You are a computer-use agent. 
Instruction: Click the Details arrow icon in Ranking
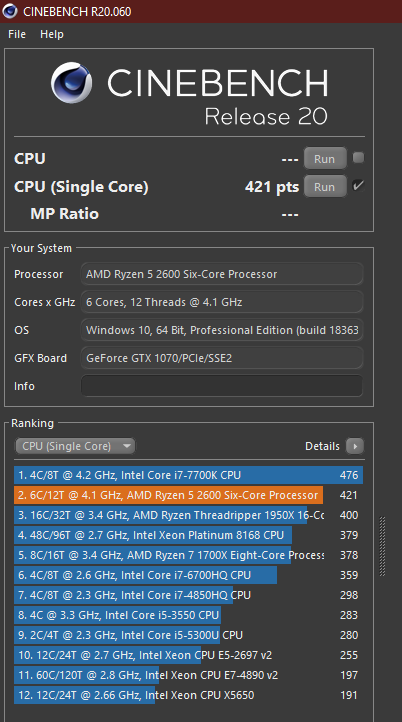(355, 446)
